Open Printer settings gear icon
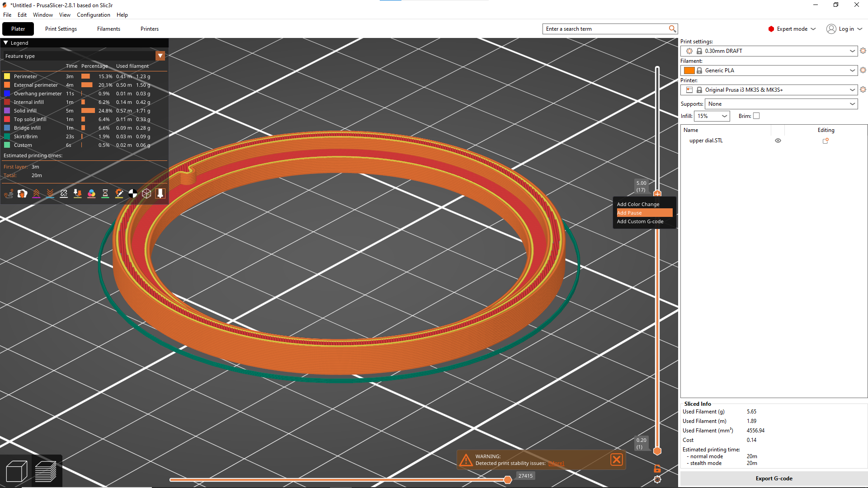Screen dimensions: 868x488 point(863,90)
